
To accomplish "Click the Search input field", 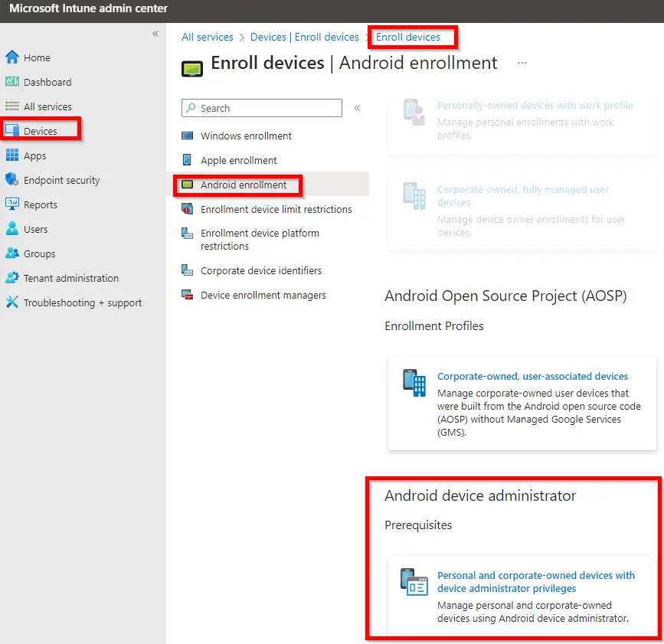I will (x=262, y=108).
